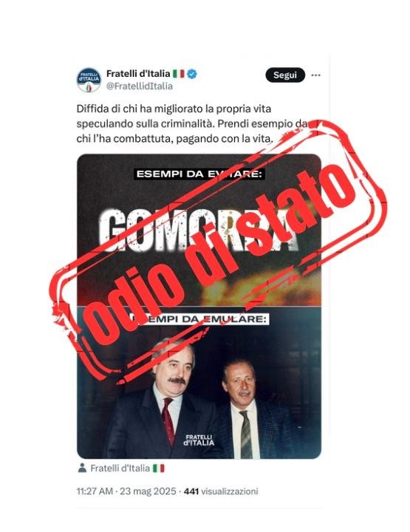Click the 'ESEMPI DA EMULARE' label in the image
The width and height of the screenshot is (410, 532).
coord(199,319)
